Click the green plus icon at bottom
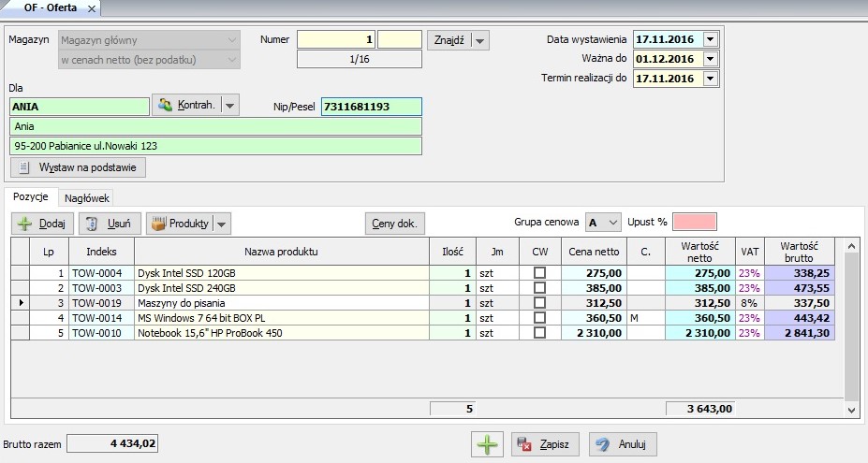Viewport: 868px width, 463px height. click(x=488, y=443)
